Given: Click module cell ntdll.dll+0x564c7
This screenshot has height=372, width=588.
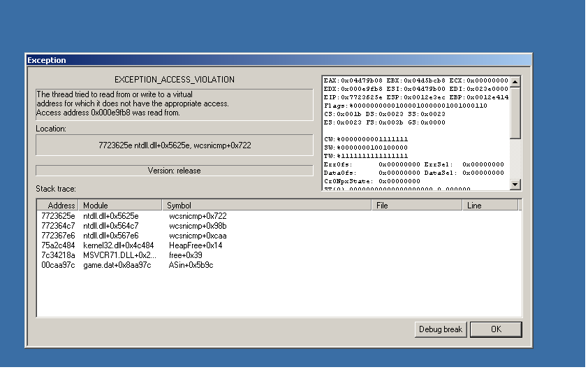Looking at the screenshot, I should 111,226.
